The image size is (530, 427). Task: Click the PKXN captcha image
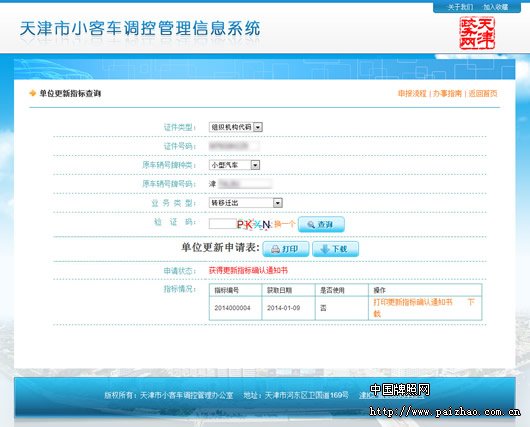(254, 224)
